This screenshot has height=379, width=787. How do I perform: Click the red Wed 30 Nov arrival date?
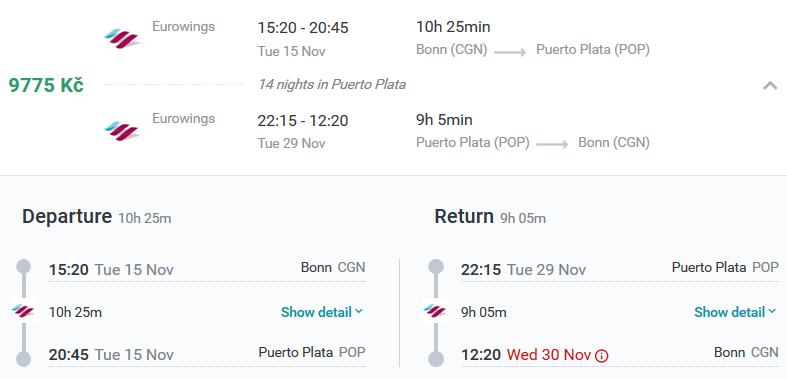[x=549, y=355]
